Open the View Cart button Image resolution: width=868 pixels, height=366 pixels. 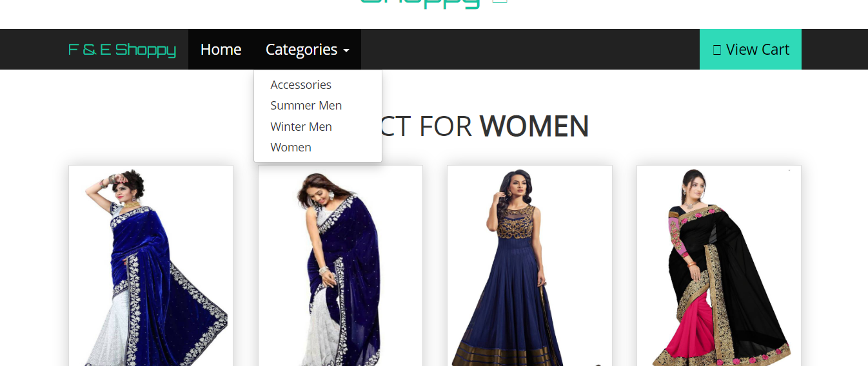[x=751, y=50]
